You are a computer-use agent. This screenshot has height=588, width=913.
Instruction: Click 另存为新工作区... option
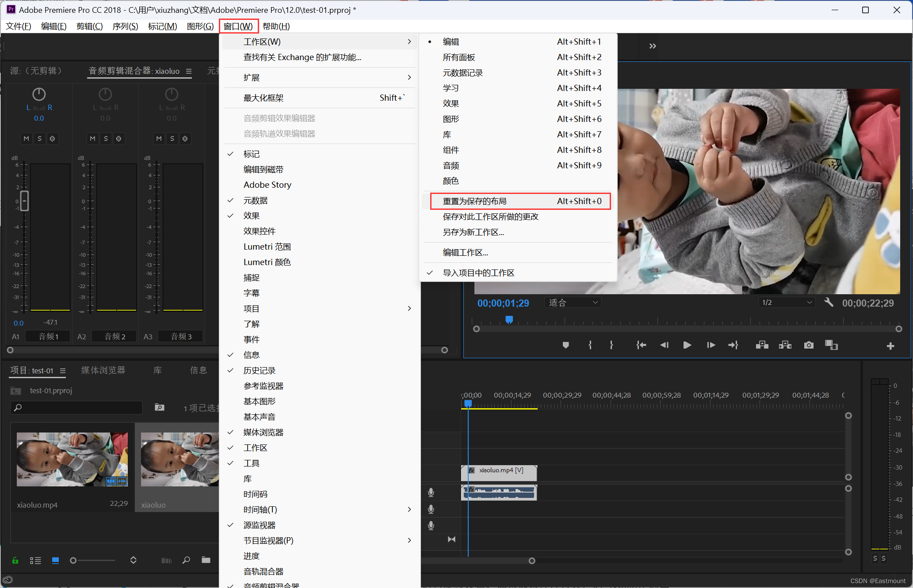coord(473,232)
